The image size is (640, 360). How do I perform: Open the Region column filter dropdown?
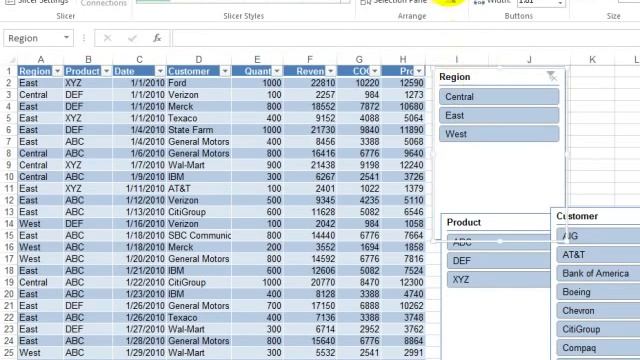57,71
